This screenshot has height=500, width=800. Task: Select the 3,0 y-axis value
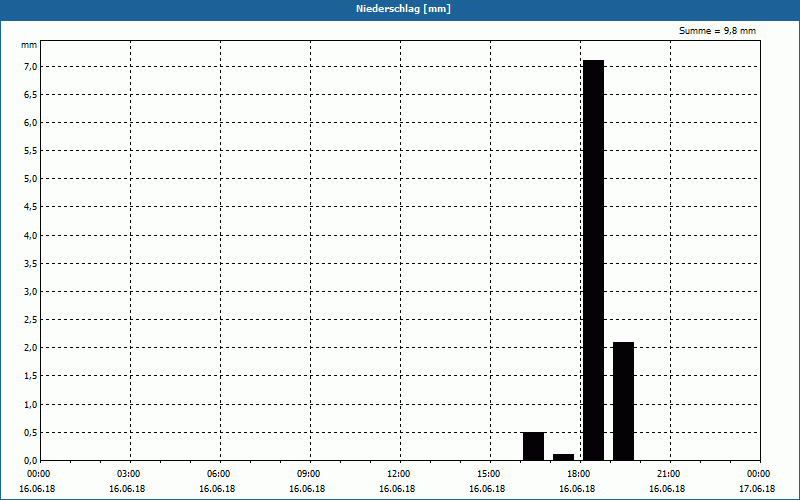tap(30, 291)
